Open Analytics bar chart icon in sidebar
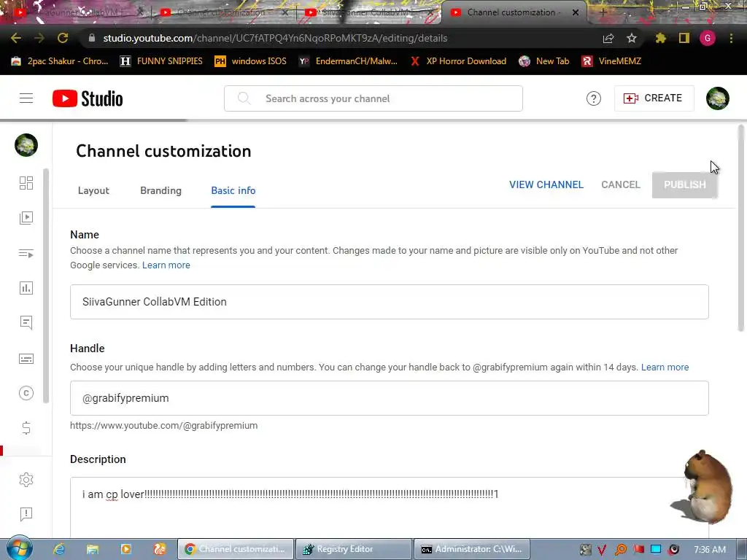Image resolution: width=747 pixels, height=560 pixels. coord(26,288)
